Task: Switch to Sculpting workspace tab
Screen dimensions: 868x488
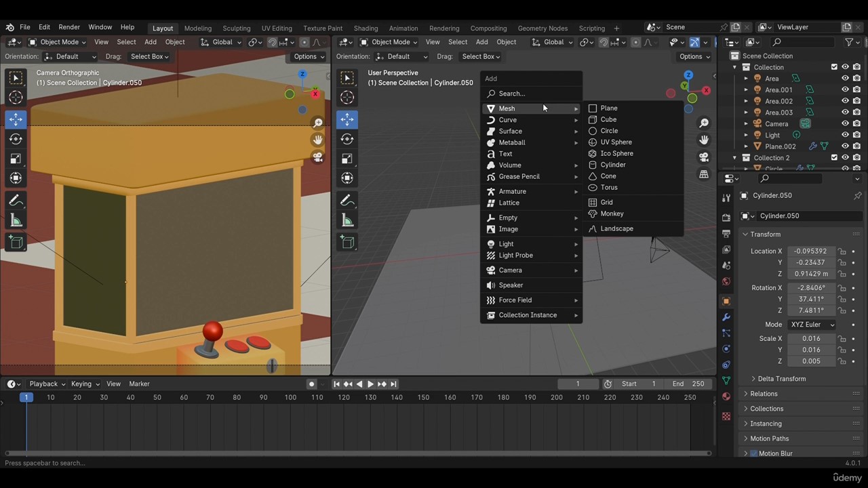Action: point(237,28)
